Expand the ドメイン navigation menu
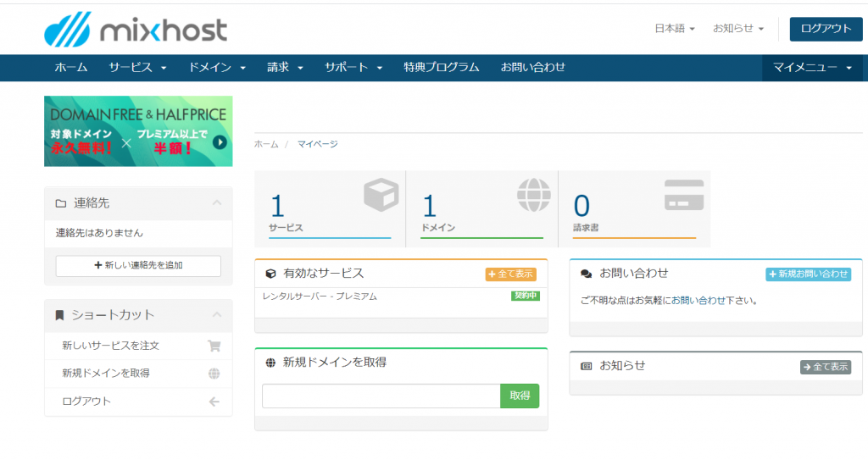The height and width of the screenshot is (460, 868). 217,68
